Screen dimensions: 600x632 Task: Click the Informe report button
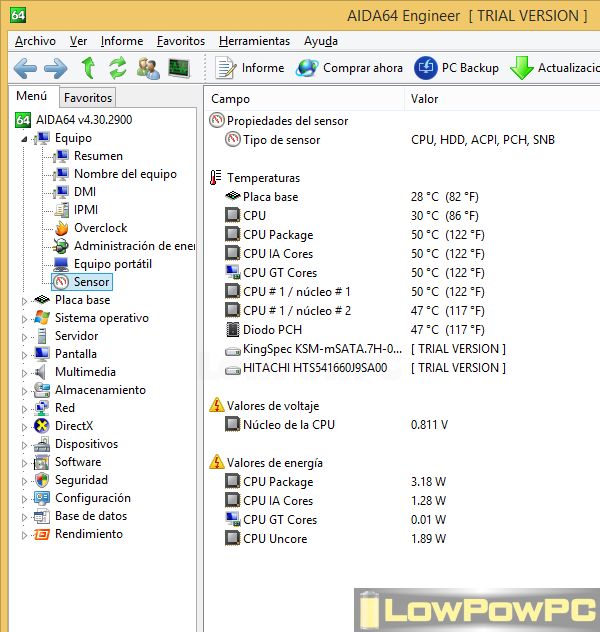pos(250,68)
